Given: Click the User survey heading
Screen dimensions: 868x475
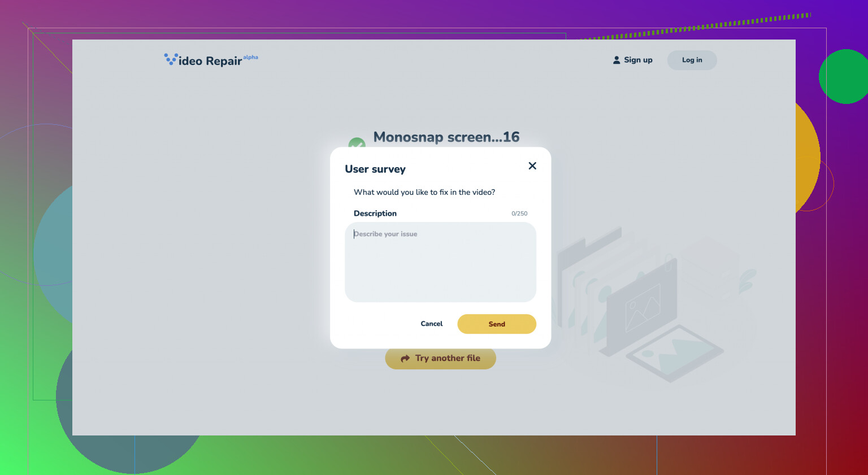Looking at the screenshot, I should click(375, 169).
